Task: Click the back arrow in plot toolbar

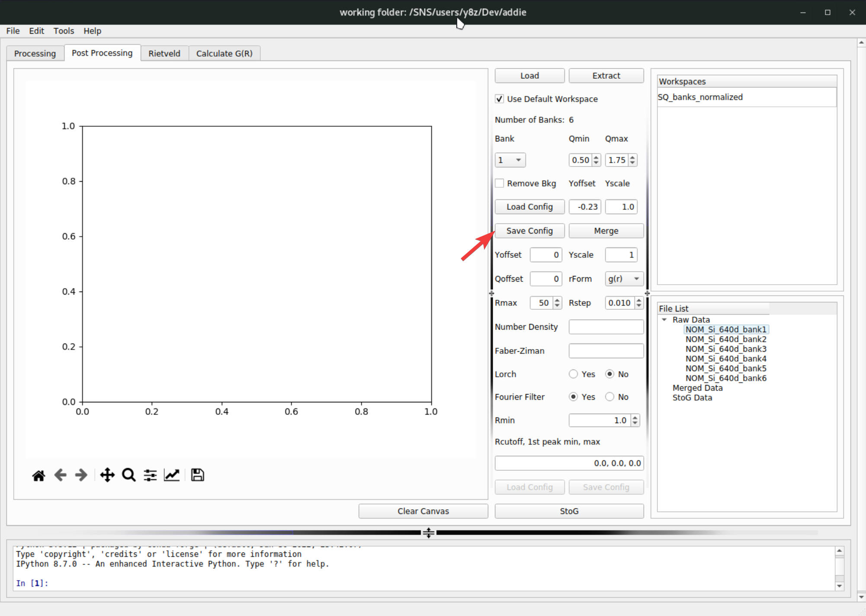Action: (60, 475)
